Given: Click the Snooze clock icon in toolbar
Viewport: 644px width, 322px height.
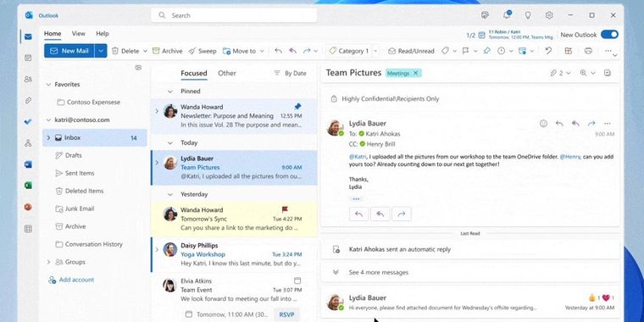Looking at the screenshot, I should 501,51.
